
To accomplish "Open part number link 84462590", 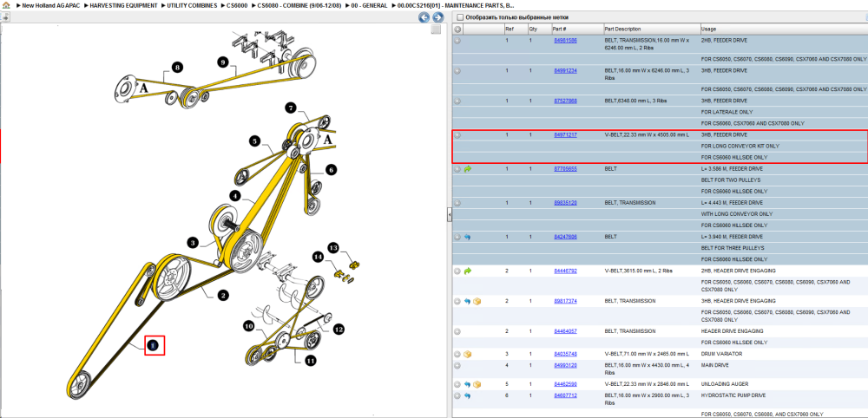I will [565, 384].
